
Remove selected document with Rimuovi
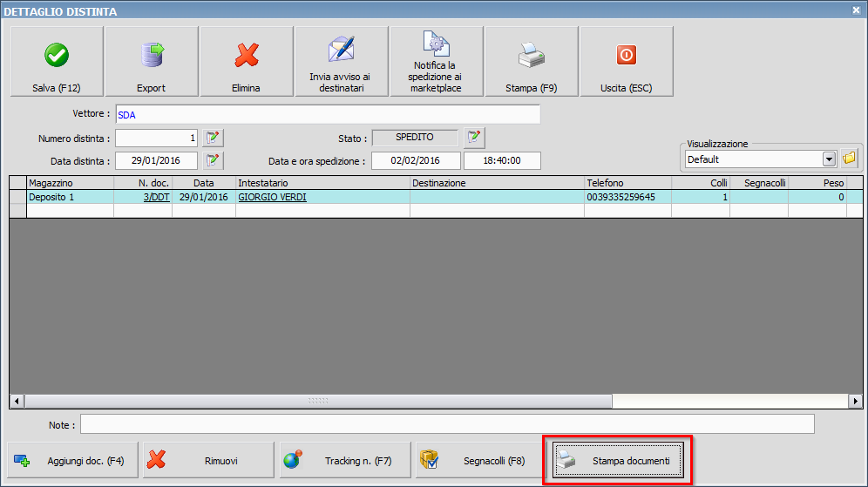click(x=208, y=461)
